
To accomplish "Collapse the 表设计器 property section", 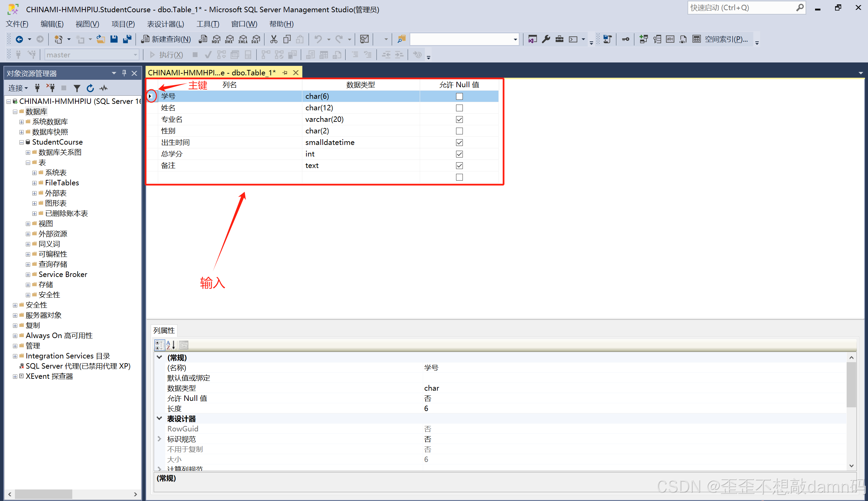I will 159,419.
